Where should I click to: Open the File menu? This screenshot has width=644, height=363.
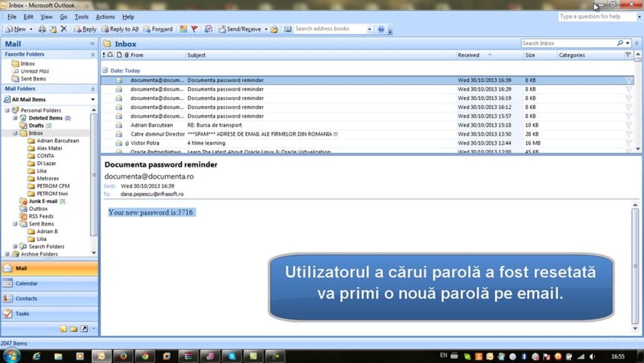click(12, 17)
